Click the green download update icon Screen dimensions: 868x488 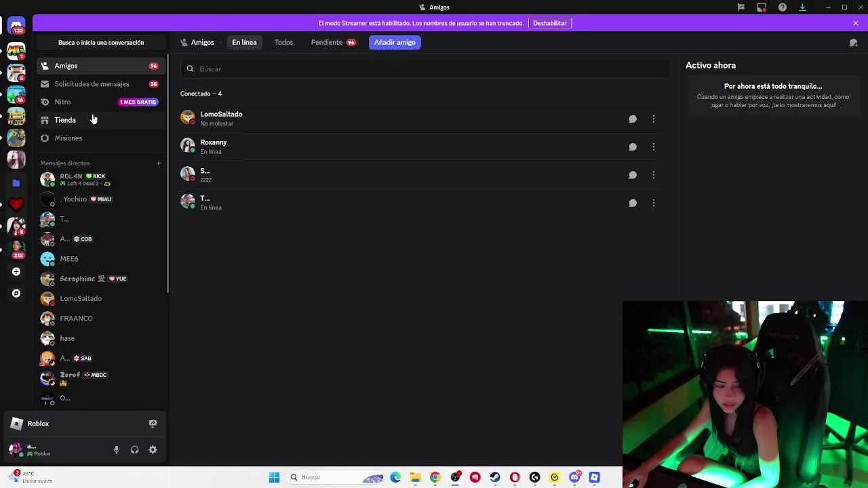coord(802,7)
